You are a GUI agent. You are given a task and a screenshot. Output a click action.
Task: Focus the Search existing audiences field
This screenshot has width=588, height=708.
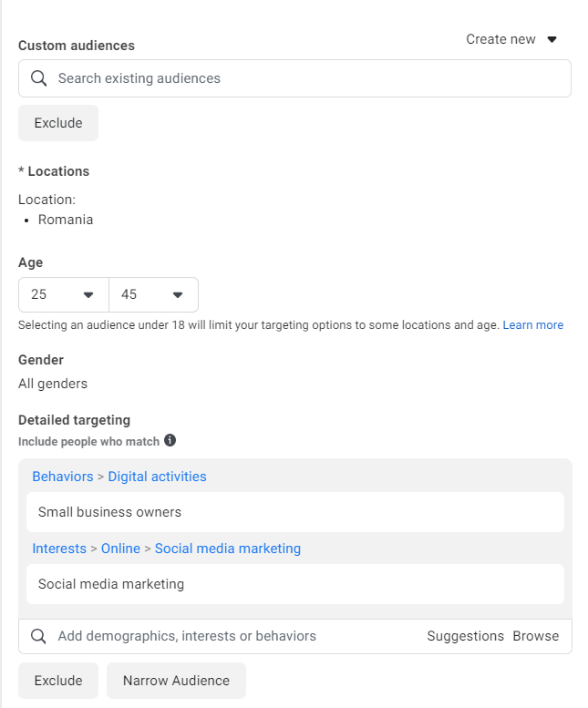point(301,78)
